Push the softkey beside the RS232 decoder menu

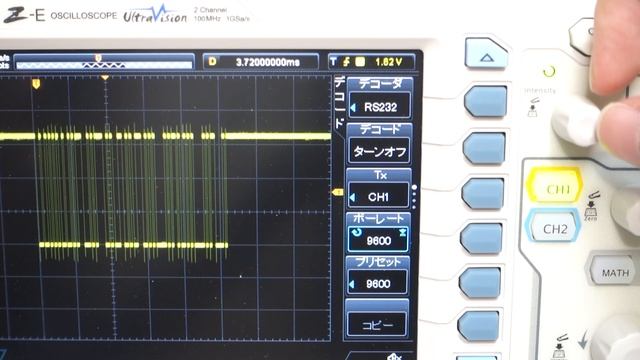tap(486, 101)
